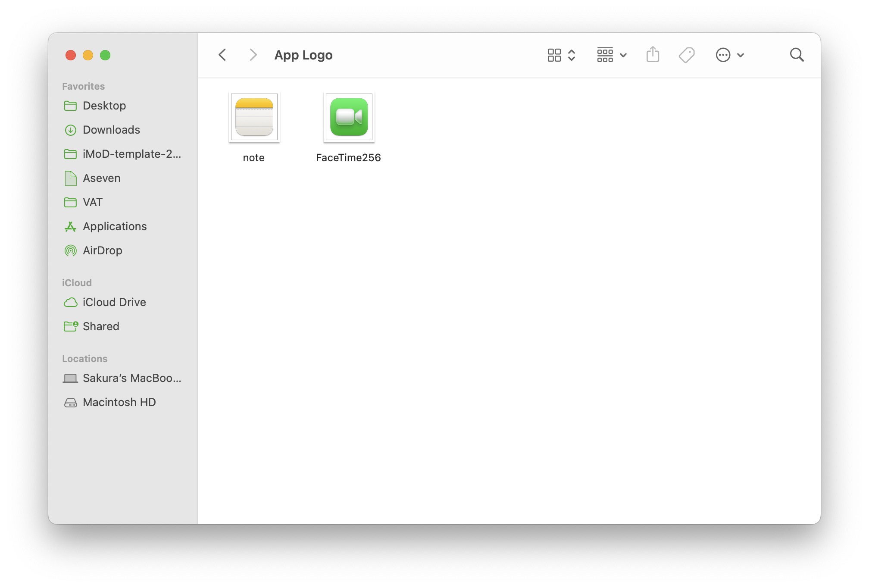Select the VAT folder in Favorites
Screen dimensions: 869x588
pos(92,202)
